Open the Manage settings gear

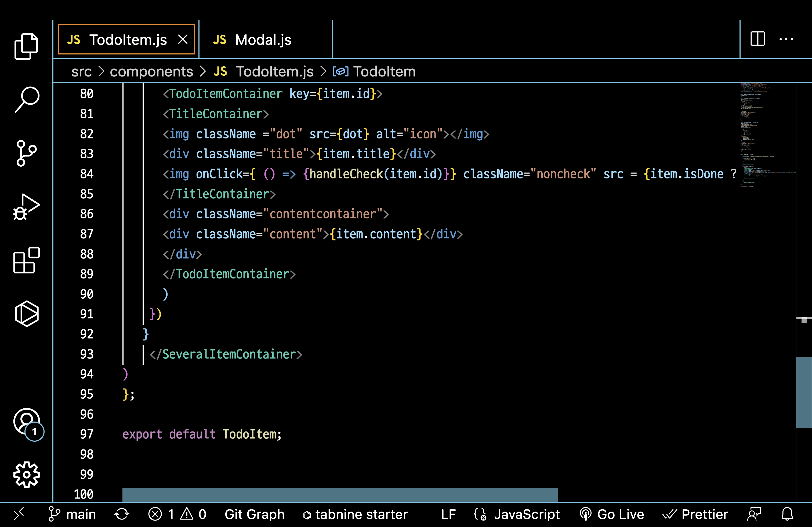(x=27, y=474)
